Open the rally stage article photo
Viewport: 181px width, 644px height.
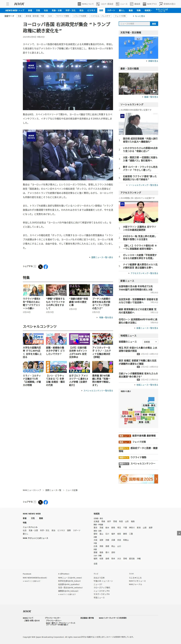point(68,85)
